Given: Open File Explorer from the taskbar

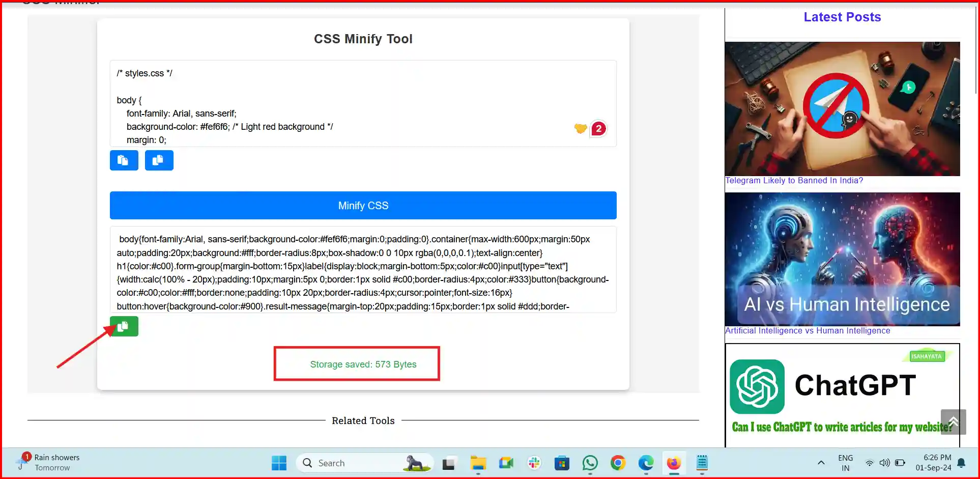Looking at the screenshot, I should [477, 463].
